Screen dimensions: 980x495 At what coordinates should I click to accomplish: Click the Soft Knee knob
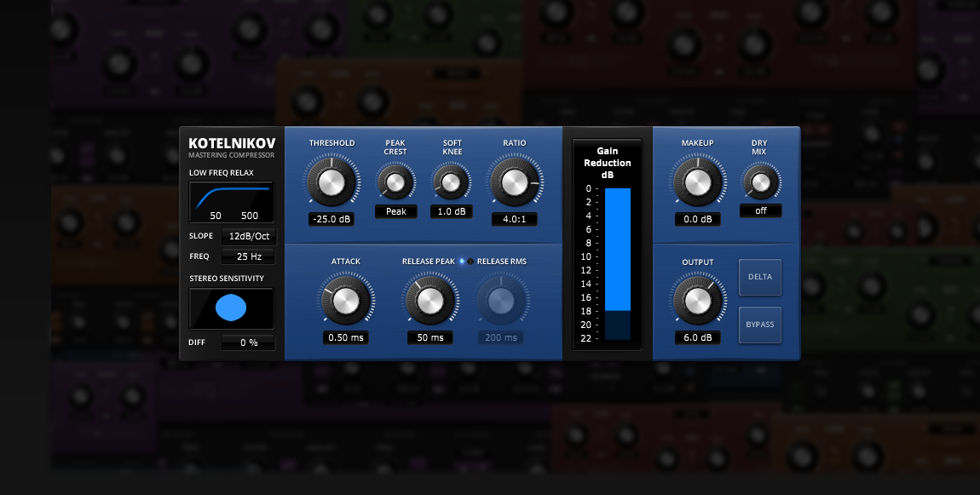tap(451, 182)
